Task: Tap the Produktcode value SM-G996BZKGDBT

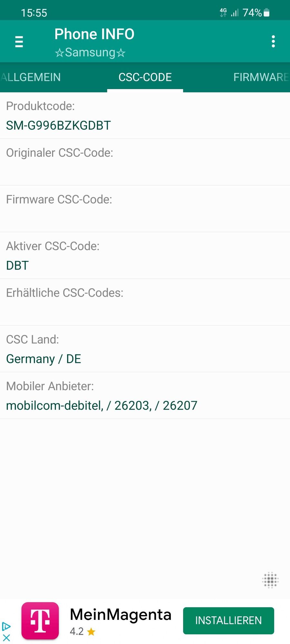Action: point(58,125)
